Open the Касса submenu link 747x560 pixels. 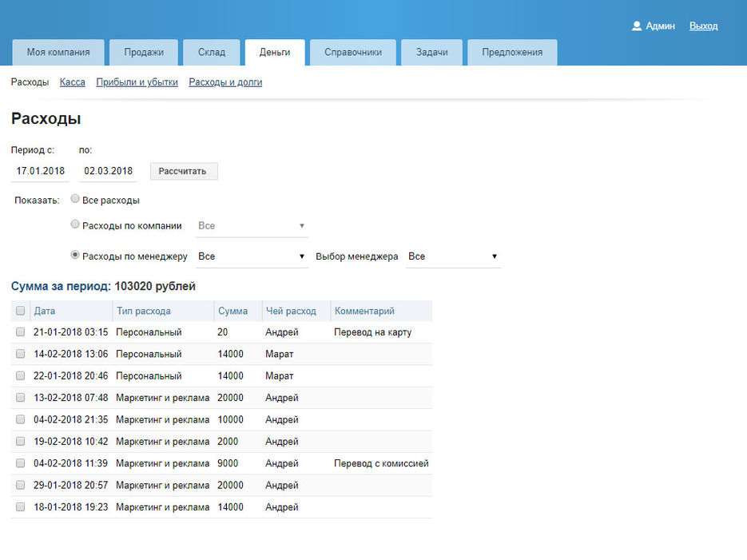[73, 82]
